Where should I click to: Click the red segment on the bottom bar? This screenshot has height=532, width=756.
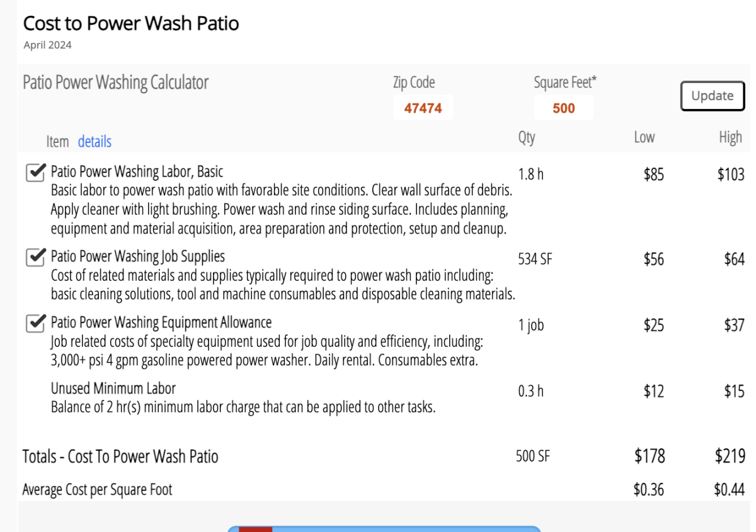pos(255,529)
